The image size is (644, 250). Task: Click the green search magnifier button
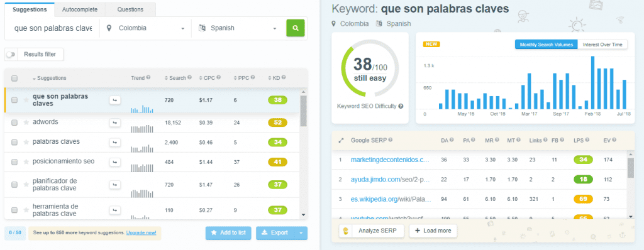pyautogui.click(x=296, y=28)
